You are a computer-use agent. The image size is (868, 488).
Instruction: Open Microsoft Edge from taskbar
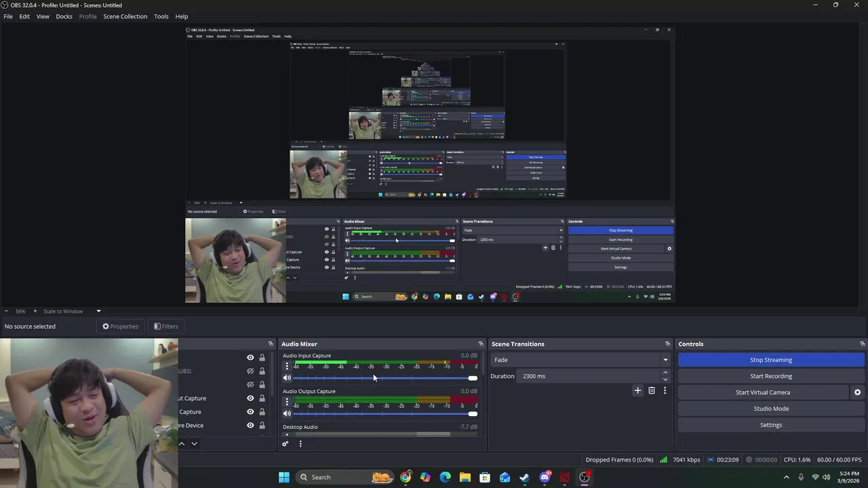click(446, 477)
